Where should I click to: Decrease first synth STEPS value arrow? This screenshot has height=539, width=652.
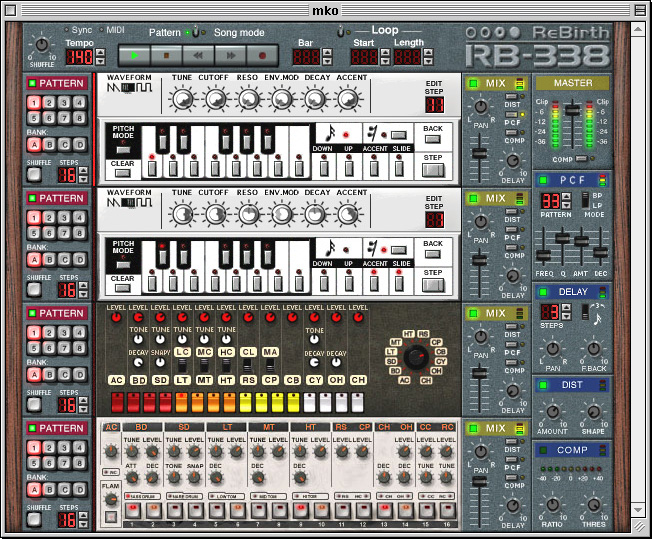click(x=83, y=180)
